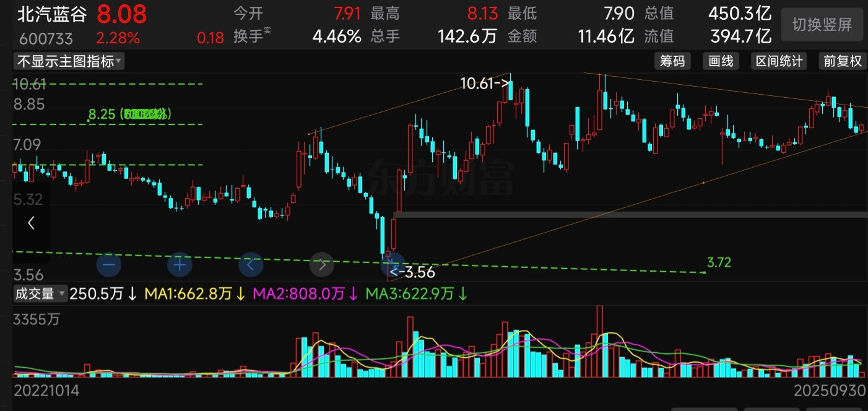Move chart left with blue chevron icon

pyautogui.click(x=251, y=265)
